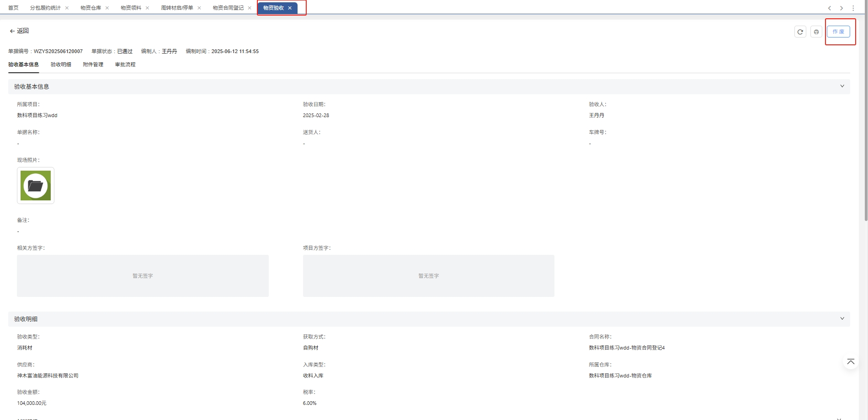
Task: Close the 分包履约统计 tab
Action: click(x=67, y=8)
